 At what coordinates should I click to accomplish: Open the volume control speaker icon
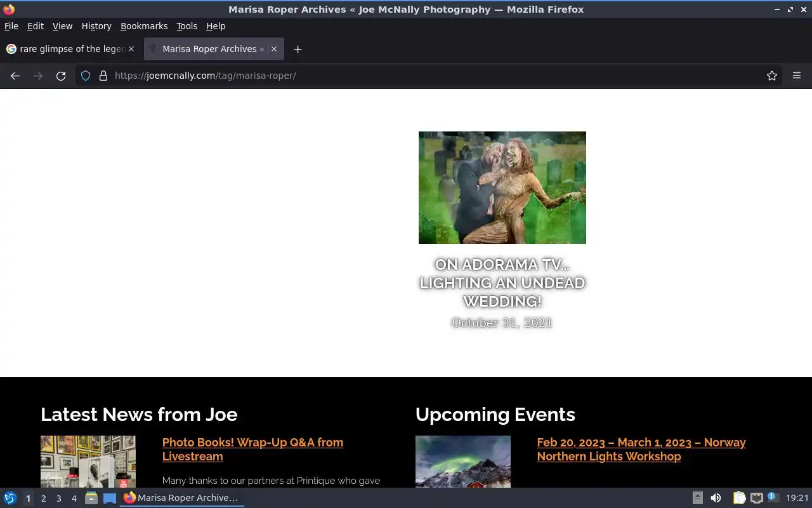pos(716,498)
